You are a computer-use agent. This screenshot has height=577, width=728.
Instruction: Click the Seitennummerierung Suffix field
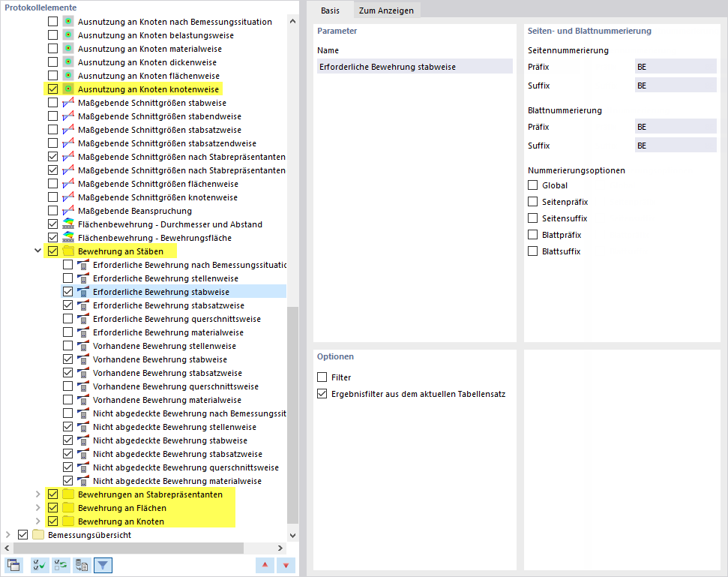[x=676, y=86]
